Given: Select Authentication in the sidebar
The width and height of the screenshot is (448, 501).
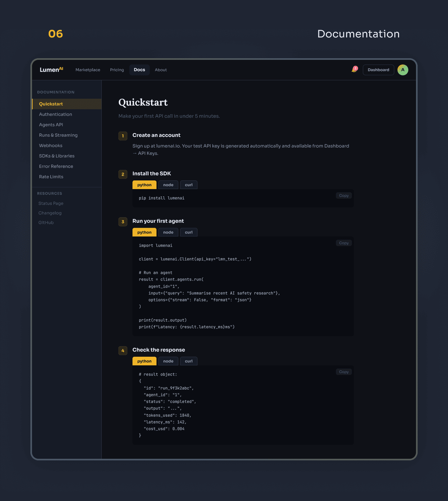Looking at the screenshot, I should click(55, 114).
